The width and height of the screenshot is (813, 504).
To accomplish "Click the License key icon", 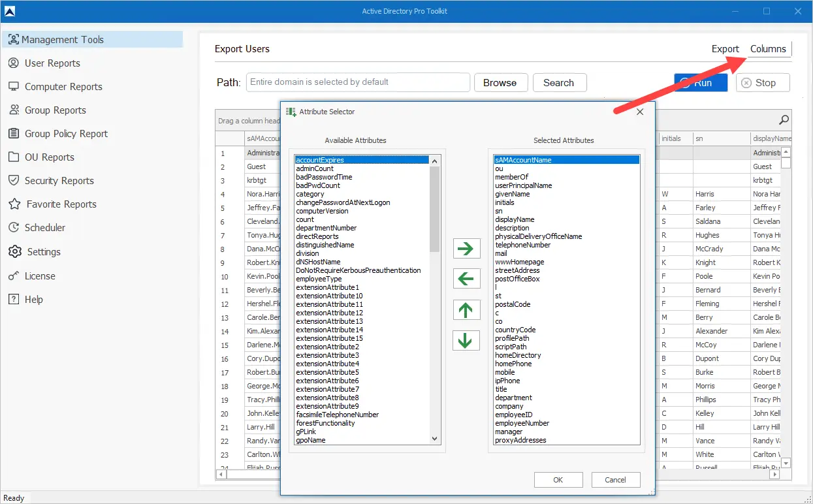I will click(x=13, y=276).
